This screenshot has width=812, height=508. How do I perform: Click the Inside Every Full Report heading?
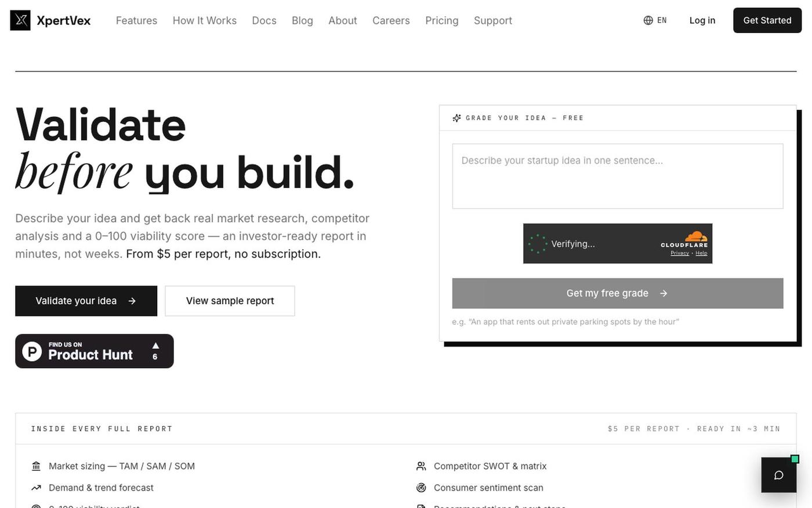(x=101, y=429)
